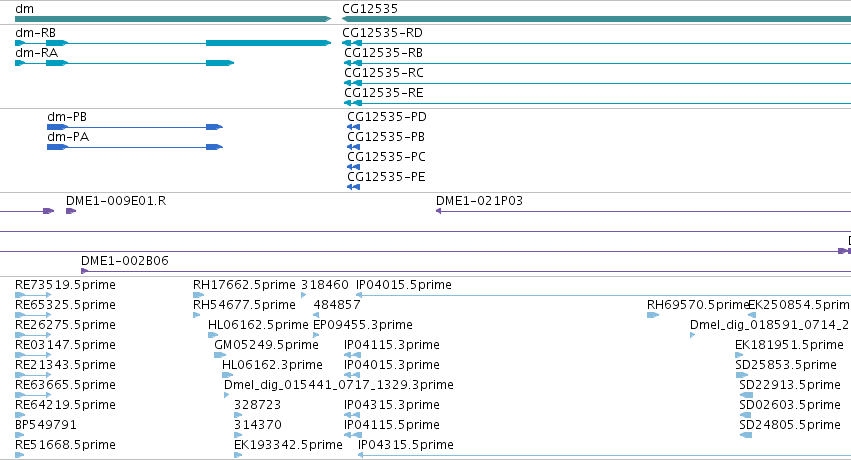This screenshot has width=851, height=460.
Task: Select Dmel_dig_018591_0714_2 label
Action: coord(769,325)
